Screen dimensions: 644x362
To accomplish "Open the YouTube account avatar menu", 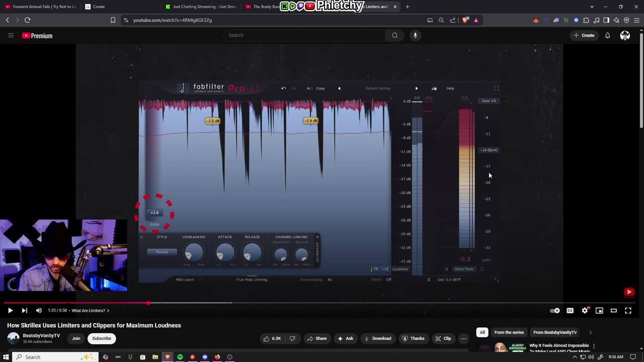I will click(625, 35).
